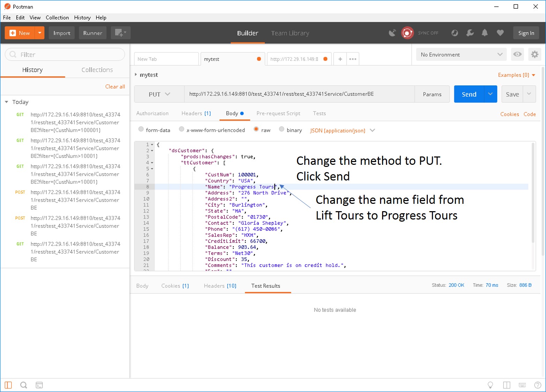Open the Headers (1) request tab

click(x=196, y=113)
